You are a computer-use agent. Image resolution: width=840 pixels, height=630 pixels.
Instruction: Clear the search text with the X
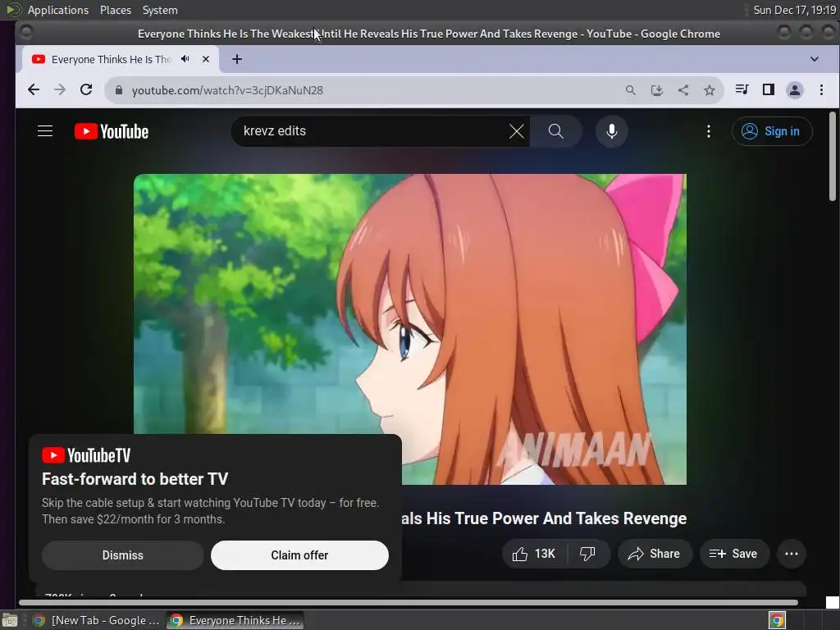517,131
